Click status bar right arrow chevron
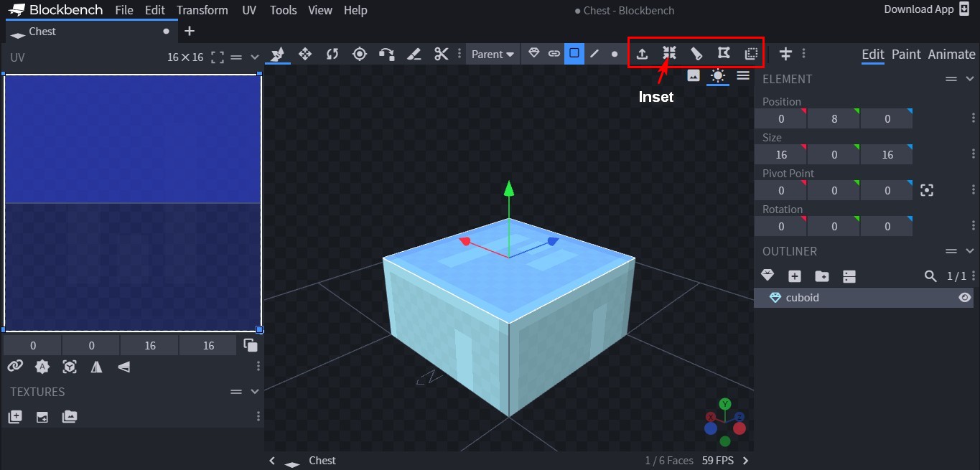 746,461
